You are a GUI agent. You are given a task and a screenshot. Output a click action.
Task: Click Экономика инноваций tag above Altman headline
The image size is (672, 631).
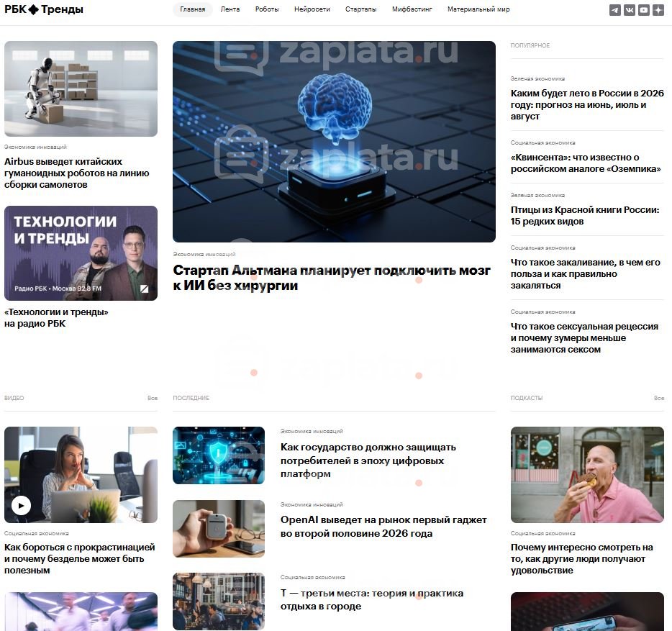[x=204, y=254]
